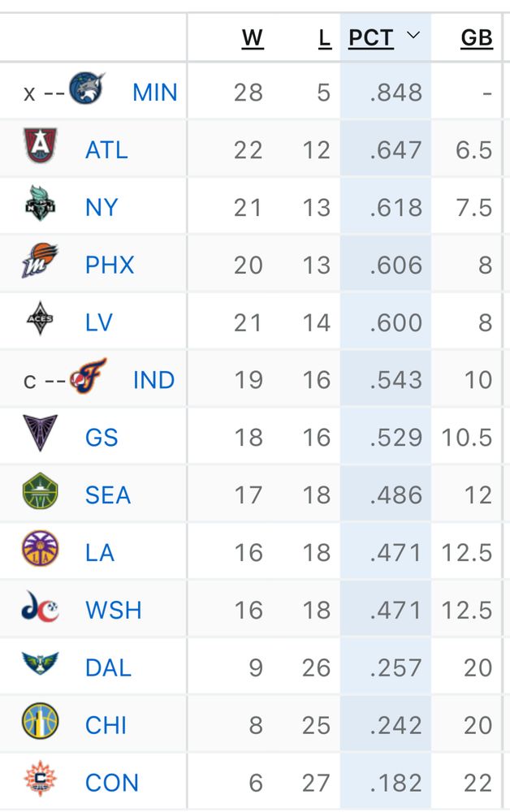Click the Chicago Sky logo

click(41, 721)
